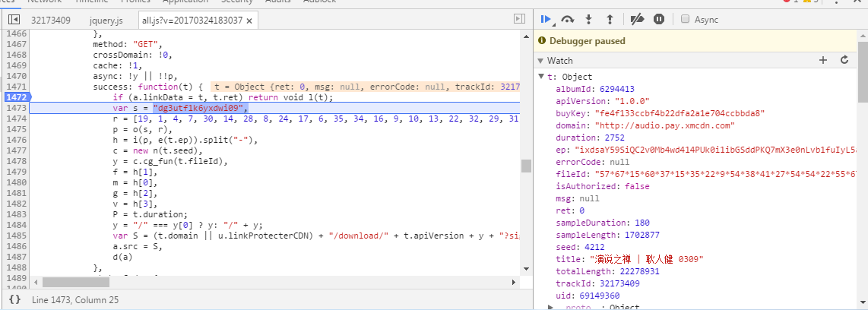Click the inline t = Object value hint
868x310 pixels.
pos(366,87)
